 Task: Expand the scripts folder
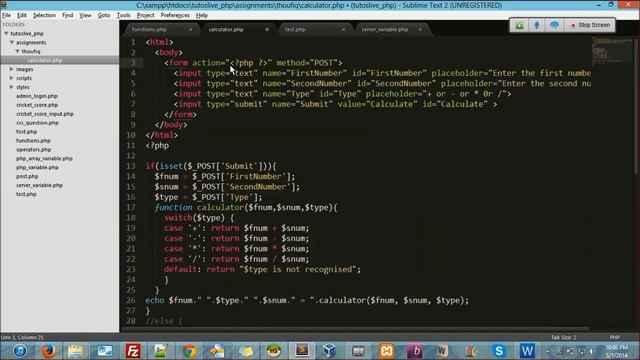[x=11, y=78]
